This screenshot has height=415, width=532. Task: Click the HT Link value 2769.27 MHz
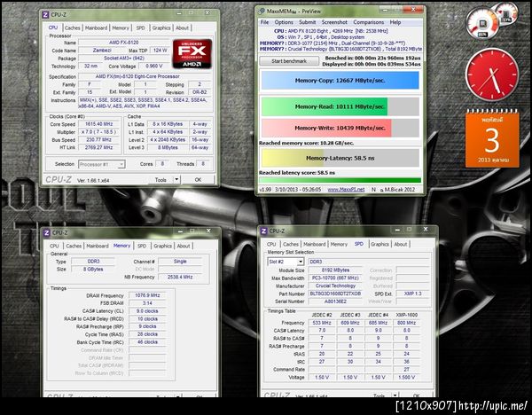(x=98, y=147)
